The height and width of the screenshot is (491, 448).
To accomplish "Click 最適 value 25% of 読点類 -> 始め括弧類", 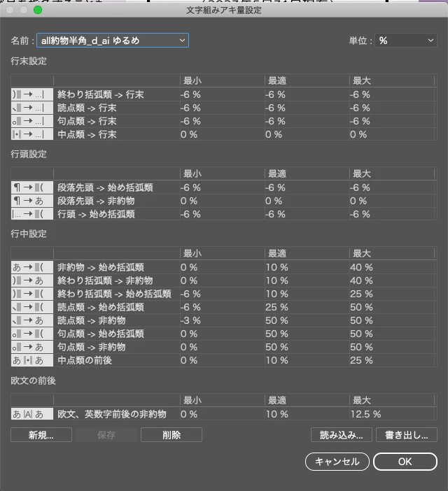I will pyautogui.click(x=276, y=307).
